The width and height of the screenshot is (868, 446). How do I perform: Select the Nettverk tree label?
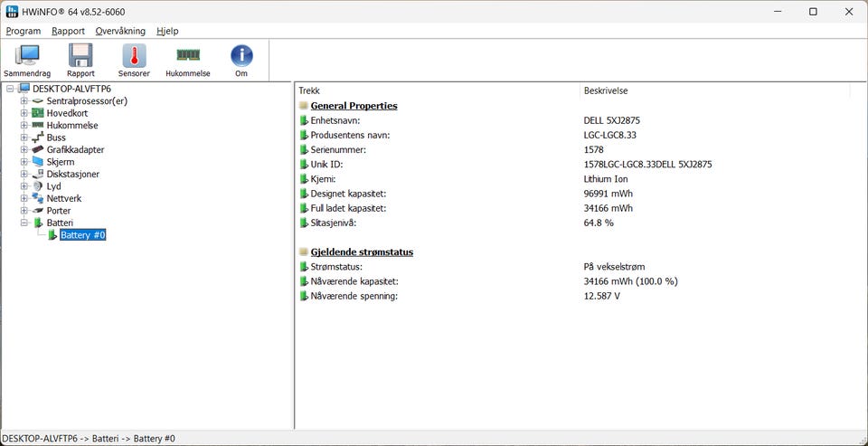(x=64, y=198)
